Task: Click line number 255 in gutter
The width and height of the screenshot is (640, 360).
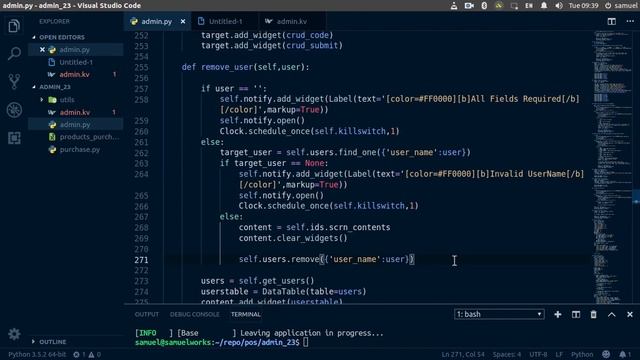Action: point(141,67)
